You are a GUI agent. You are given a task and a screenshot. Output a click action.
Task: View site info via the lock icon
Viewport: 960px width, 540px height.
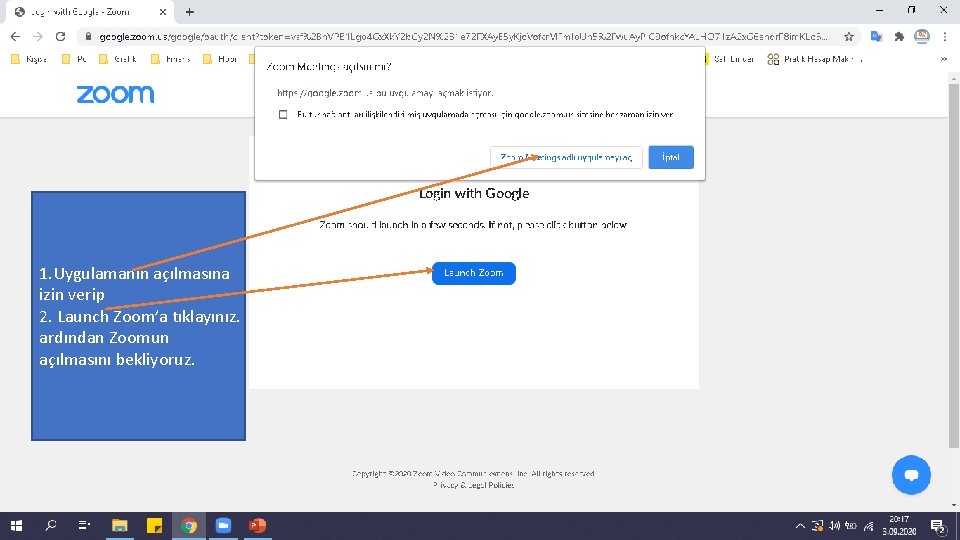(x=88, y=37)
